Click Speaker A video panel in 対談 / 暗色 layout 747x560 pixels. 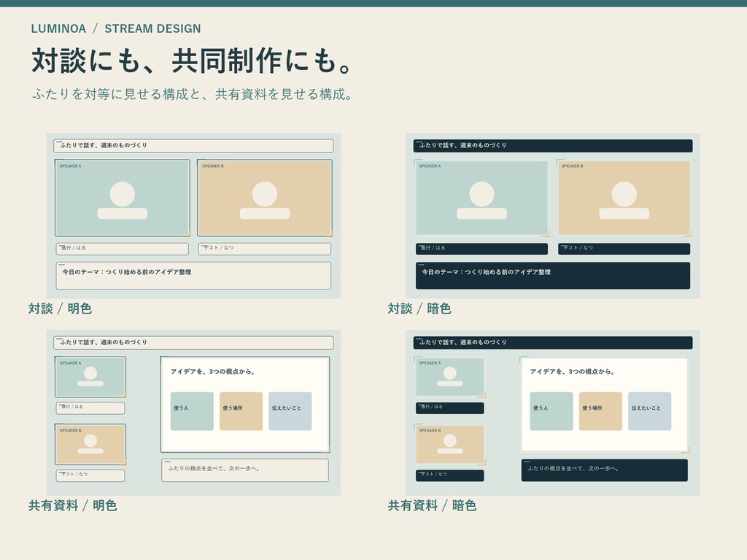coord(481,198)
